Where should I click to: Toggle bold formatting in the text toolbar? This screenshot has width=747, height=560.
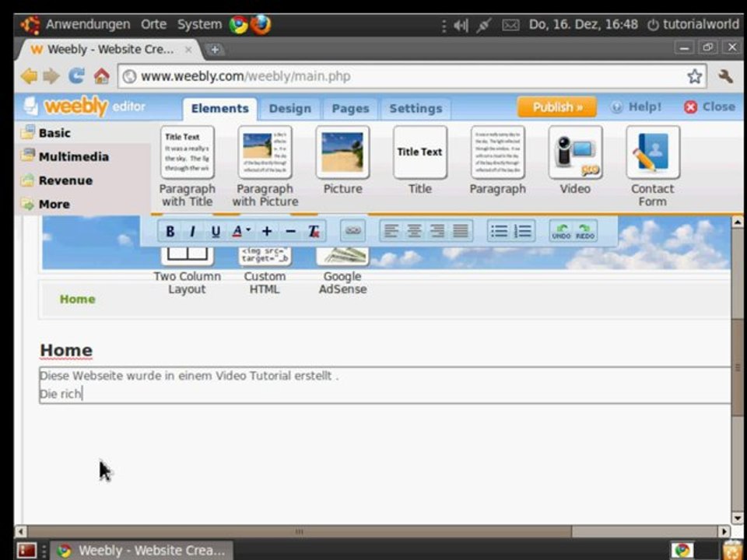click(170, 232)
